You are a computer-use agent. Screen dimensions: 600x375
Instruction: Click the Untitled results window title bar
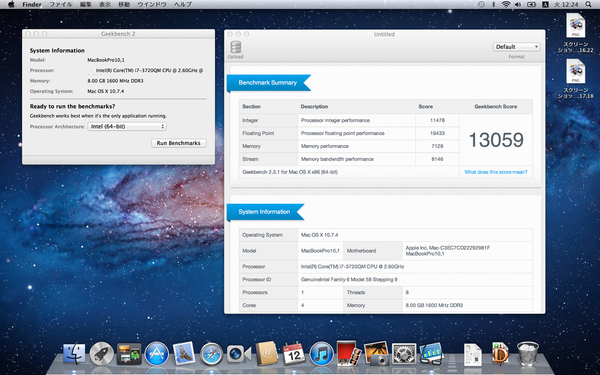pyautogui.click(x=385, y=34)
